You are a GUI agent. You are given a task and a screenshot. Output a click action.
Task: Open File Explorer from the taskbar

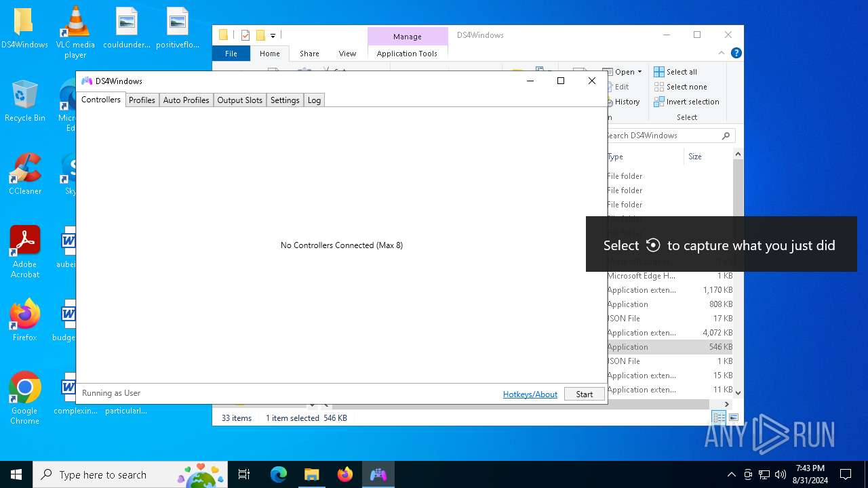[311, 474]
